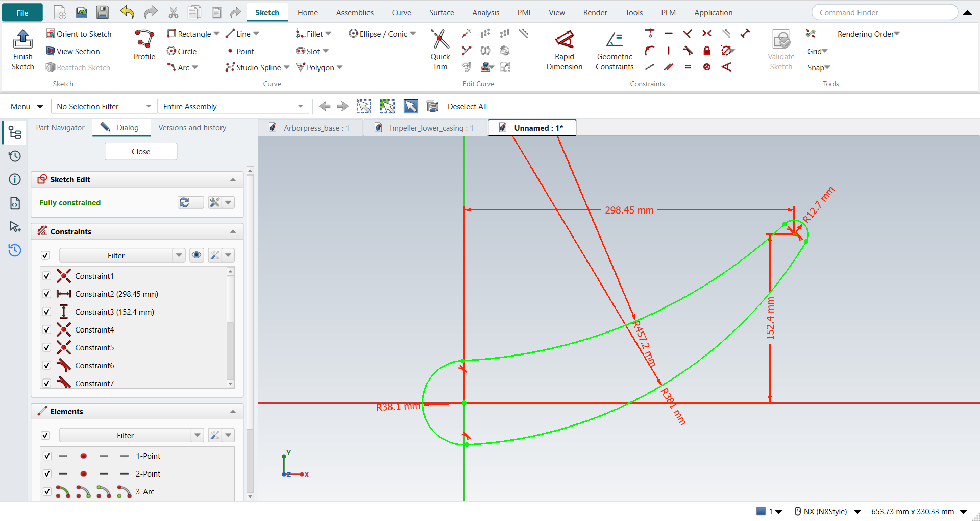Click the constraints list scroll down arrow
The height and width of the screenshot is (521, 980).
pos(230,384)
